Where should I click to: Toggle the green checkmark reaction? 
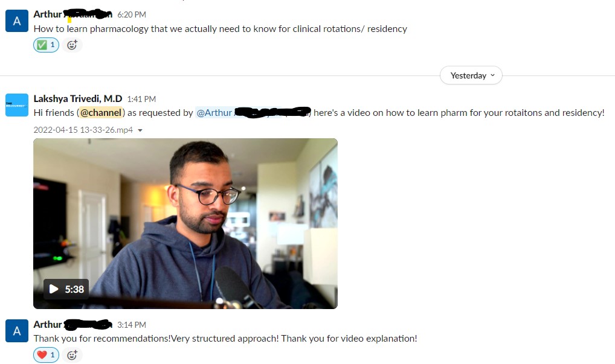click(47, 45)
